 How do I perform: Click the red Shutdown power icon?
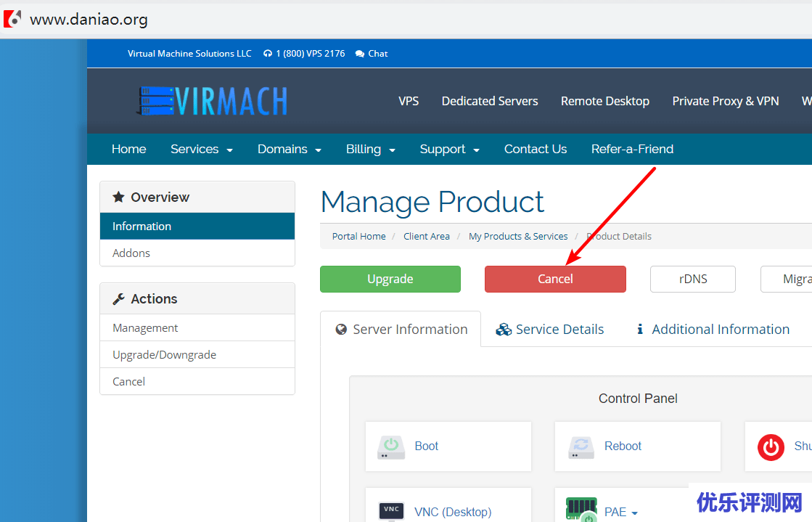point(771,446)
